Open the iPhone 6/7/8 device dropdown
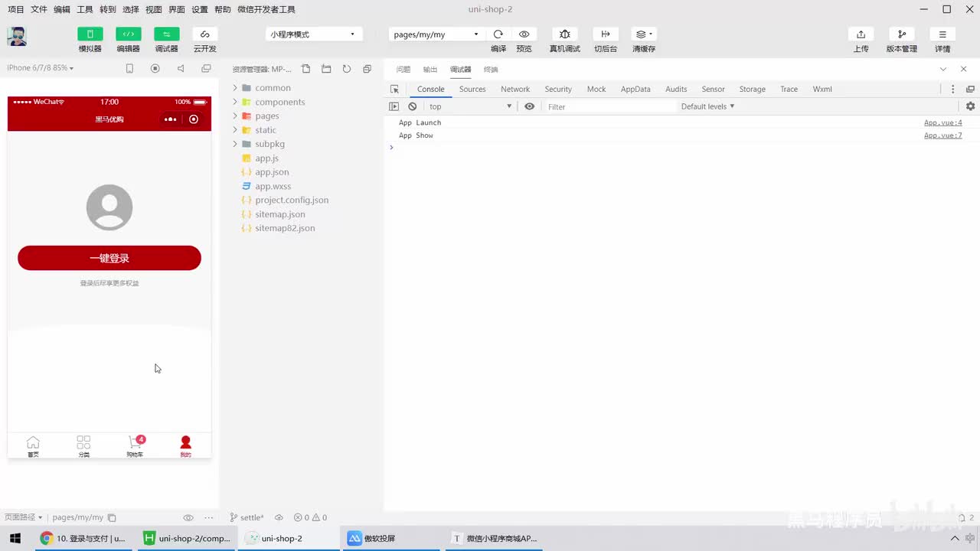The height and width of the screenshot is (551, 980). pos(41,68)
